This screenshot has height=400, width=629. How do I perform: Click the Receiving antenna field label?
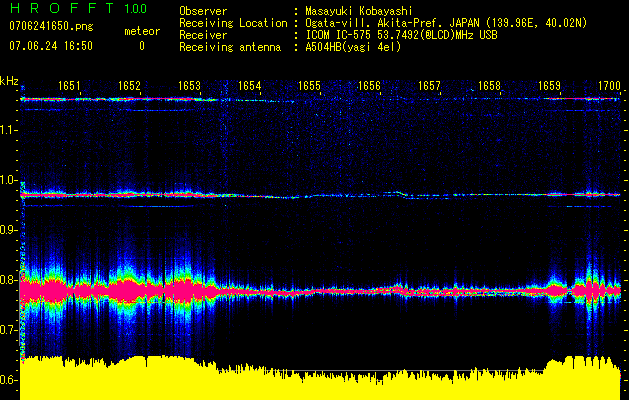point(230,47)
